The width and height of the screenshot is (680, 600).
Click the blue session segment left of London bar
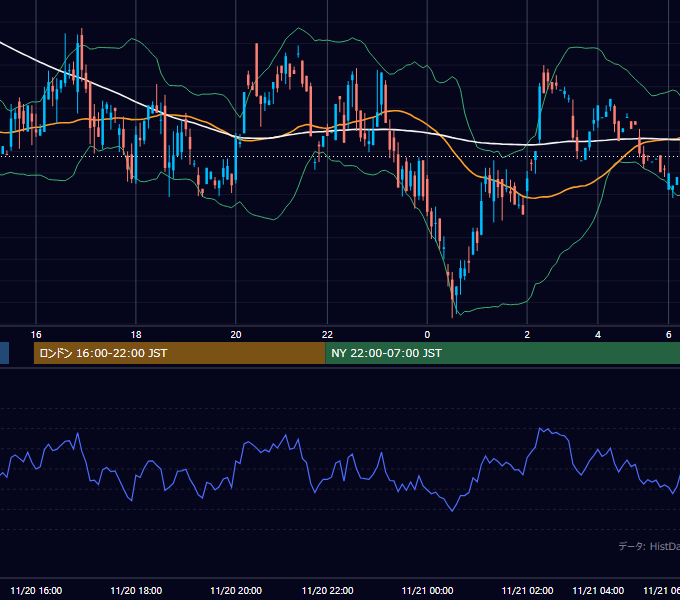4,353
